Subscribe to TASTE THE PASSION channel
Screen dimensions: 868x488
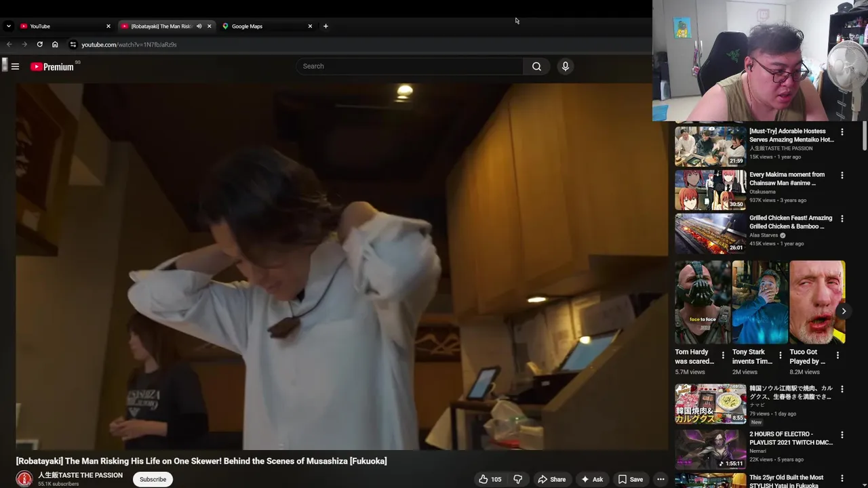click(153, 479)
